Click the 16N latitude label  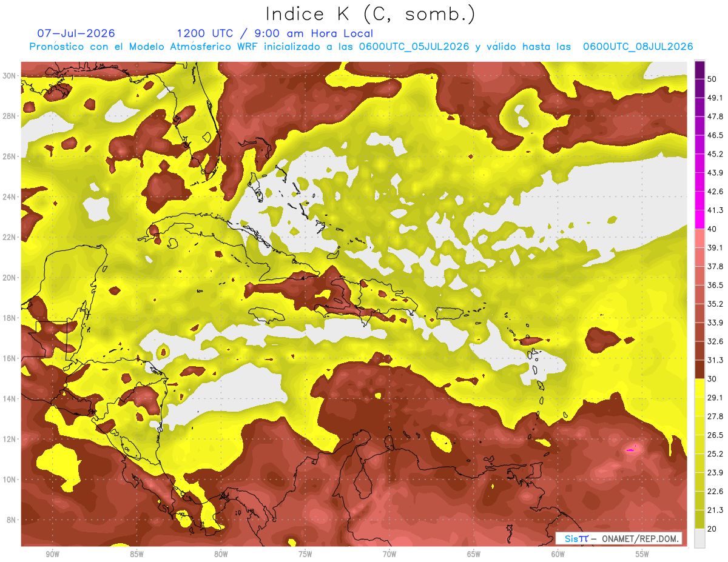click(10, 358)
